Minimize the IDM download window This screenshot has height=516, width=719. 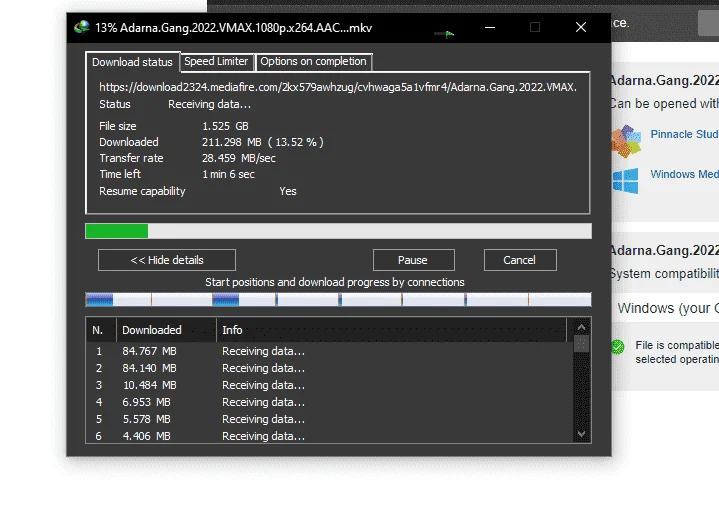click(x=490, y=28)
